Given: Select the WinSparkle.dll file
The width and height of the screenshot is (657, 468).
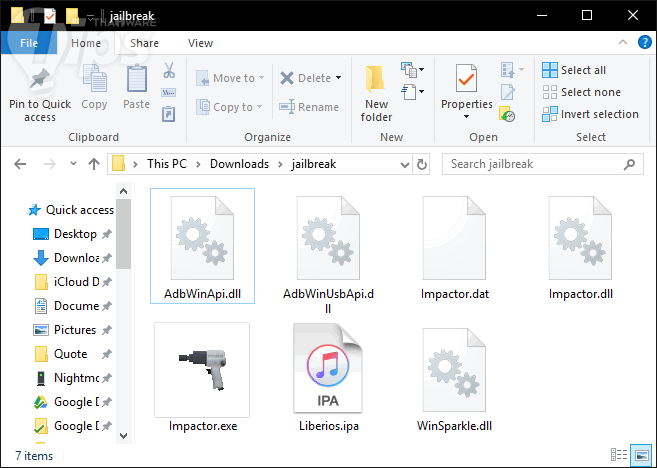Looking at the screenshot, I should tap(455, 380).
